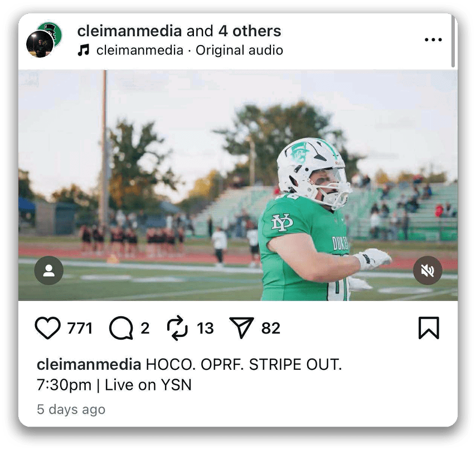The width and height of the screenshot is (476, 450).
Task: Click the 82 shares count
Action: pyautogui.click(x=271, y=328)
